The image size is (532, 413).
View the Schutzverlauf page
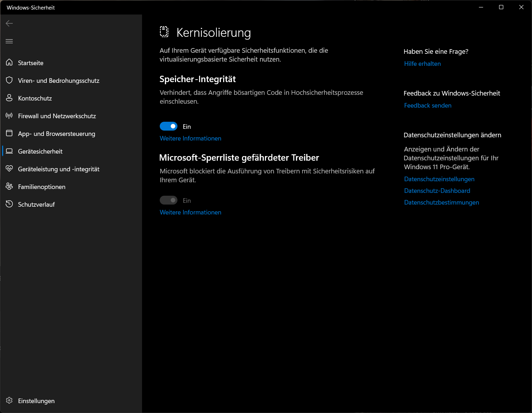(71, 204)
